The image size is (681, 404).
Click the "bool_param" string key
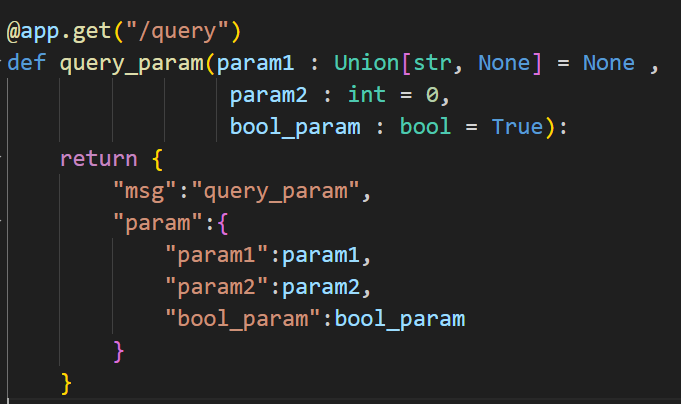243,318
